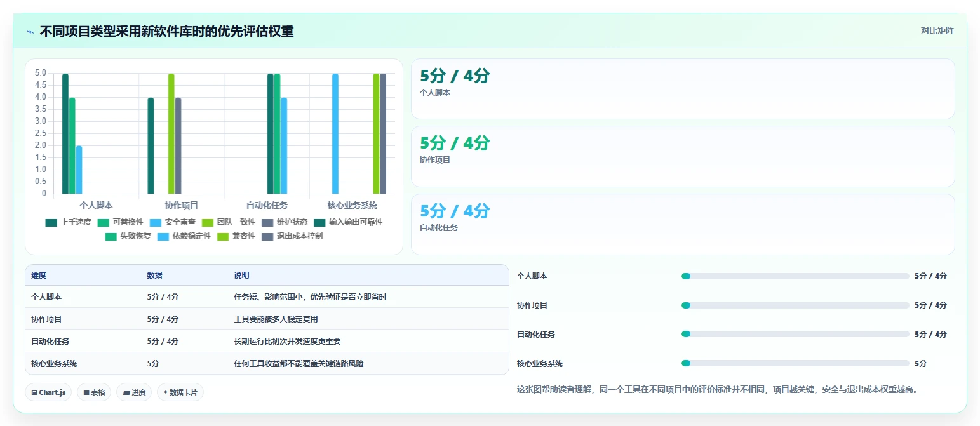Click the 个人脚本 x-axis label under the chart
The width and height of the screenshot is (980, 426).
[x=96, y=205]
